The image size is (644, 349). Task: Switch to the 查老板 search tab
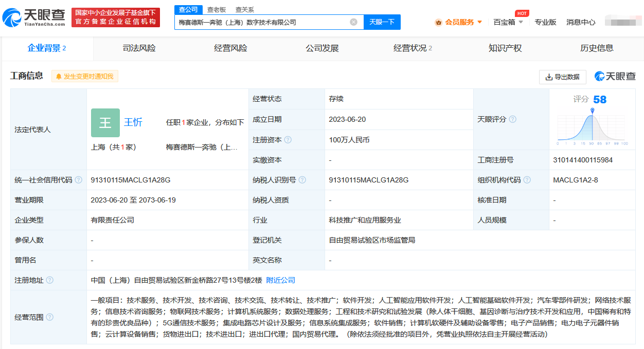point(217,9)
